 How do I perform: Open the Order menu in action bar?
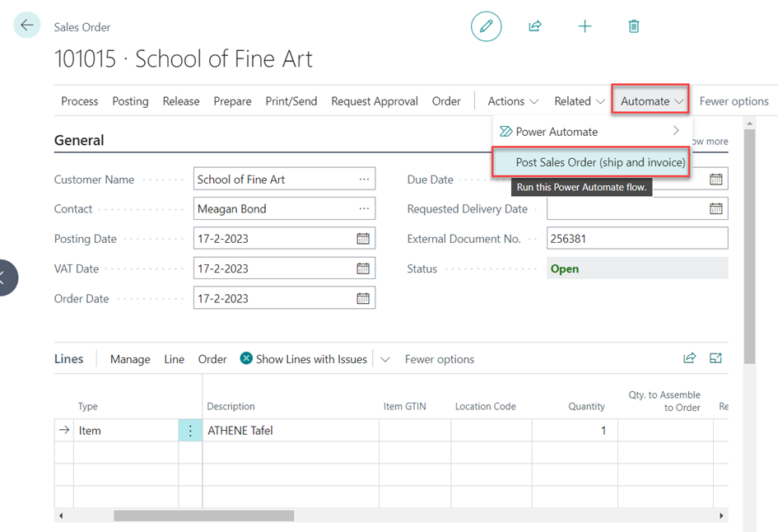(446, 101)
